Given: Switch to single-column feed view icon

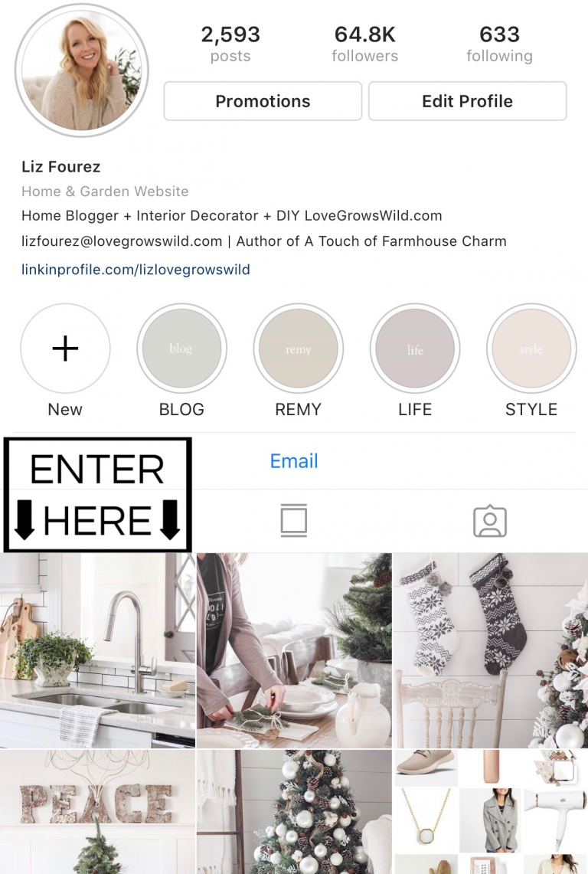Looking at the screenshot, I should point(294,521).
